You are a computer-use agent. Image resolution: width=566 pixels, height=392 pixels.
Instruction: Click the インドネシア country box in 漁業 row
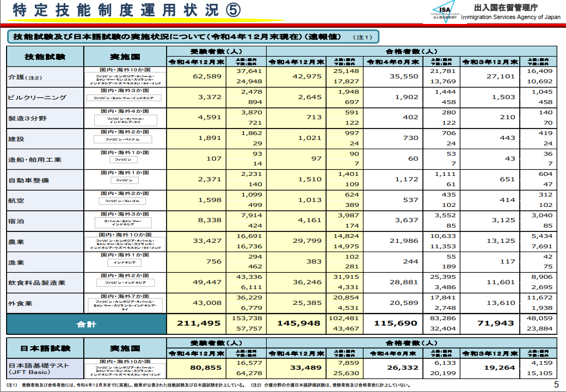[125, 262]
